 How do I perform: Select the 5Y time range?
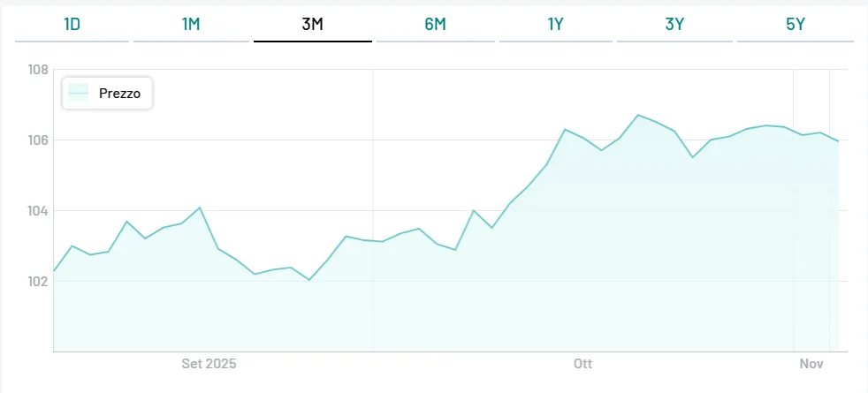click(x=796, y=25)
